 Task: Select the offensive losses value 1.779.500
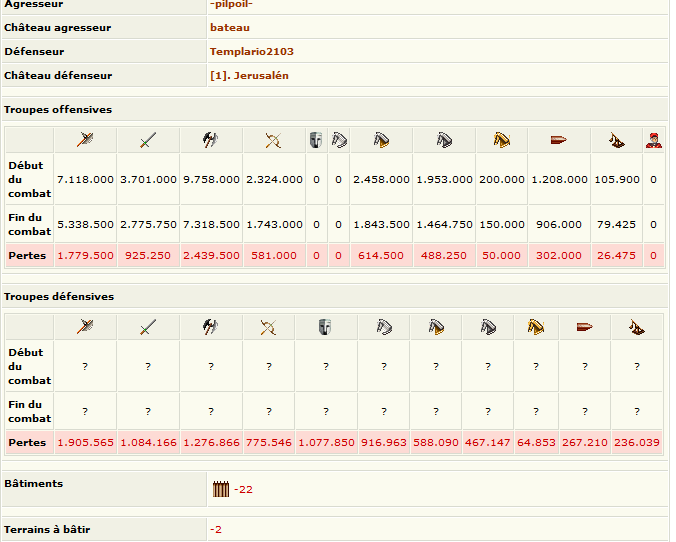coord(85,255)
